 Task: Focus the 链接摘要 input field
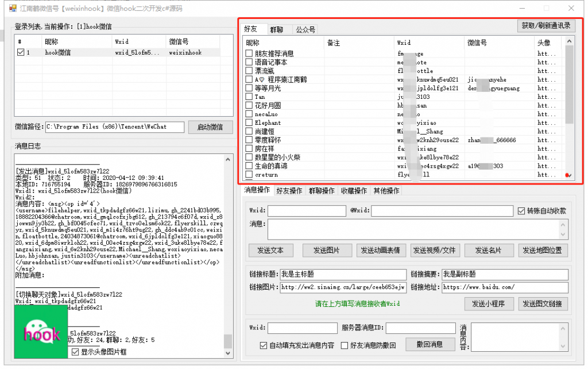[x=505, y=274]
